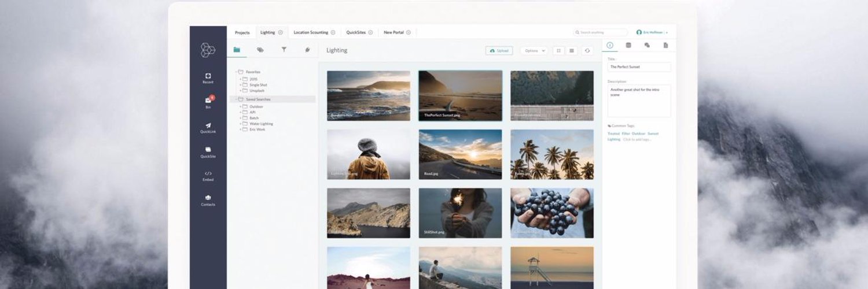This screenshot has width=868, height=289.
Task: Collapse the Favorites folder
Action: (236, 72)
